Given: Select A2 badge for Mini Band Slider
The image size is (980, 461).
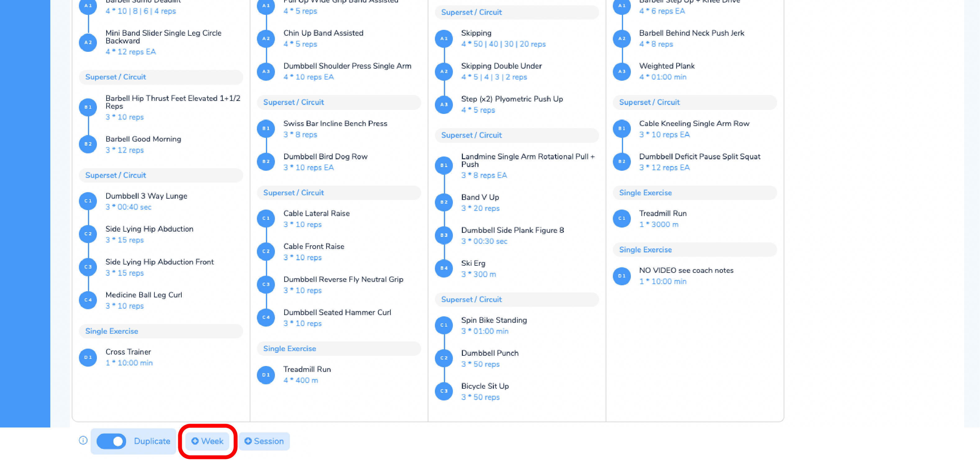Looking at the screenshot, I should click(88, 42).
